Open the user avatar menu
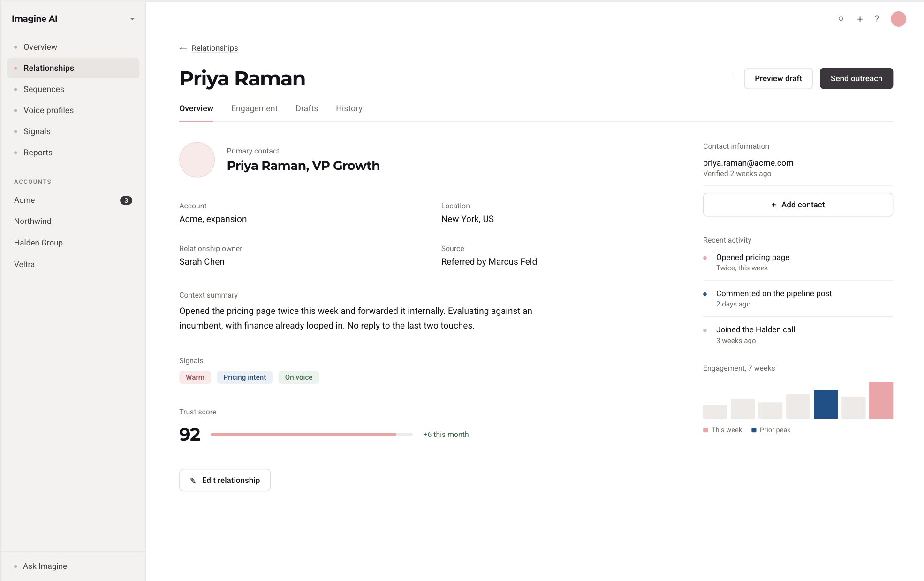 click(898, 19)
